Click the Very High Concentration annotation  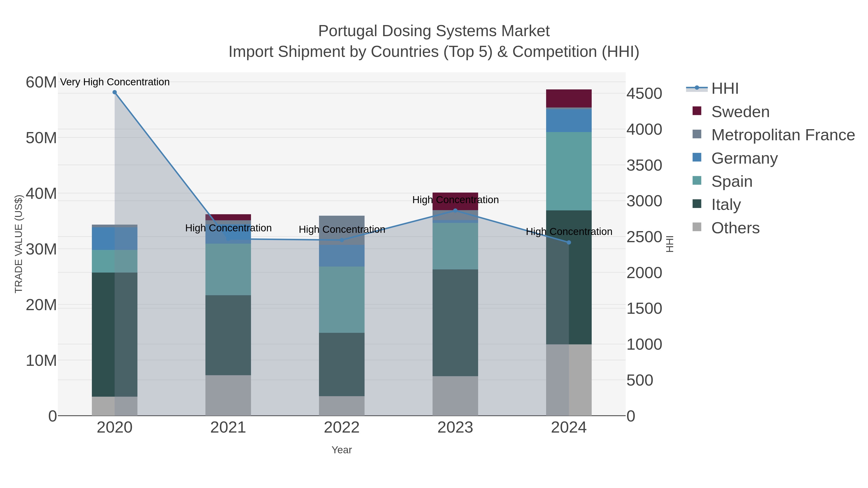[x=115, y=82]
